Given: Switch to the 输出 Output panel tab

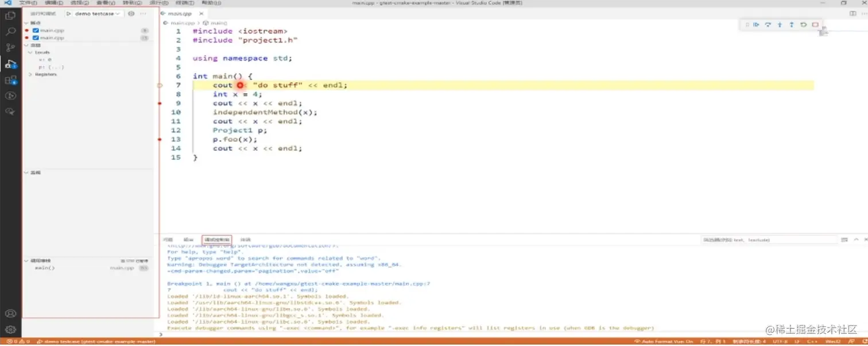Looking at the screenshot, I should point(188,240).
